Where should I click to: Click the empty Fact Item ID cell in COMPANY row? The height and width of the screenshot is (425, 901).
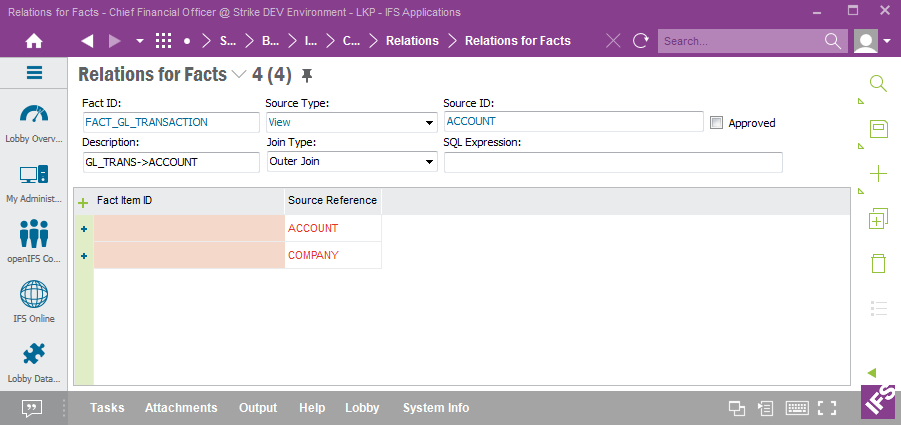(189, 255)
